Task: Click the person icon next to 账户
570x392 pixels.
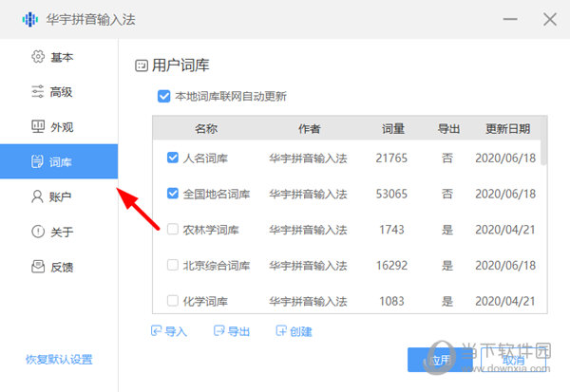Action: 37,196
